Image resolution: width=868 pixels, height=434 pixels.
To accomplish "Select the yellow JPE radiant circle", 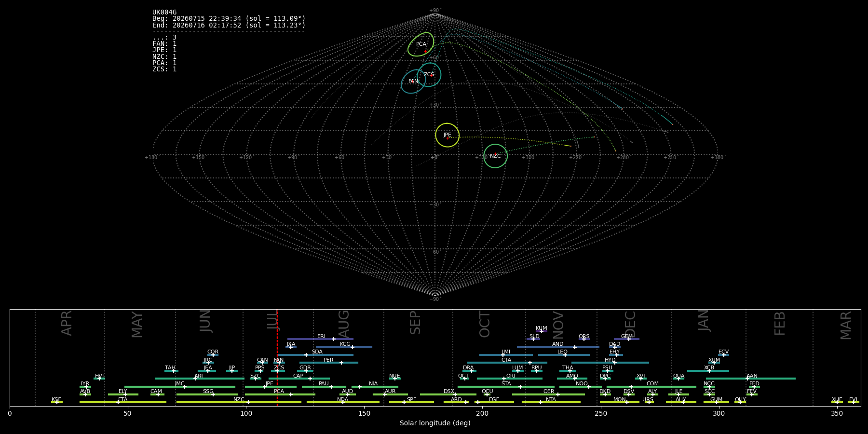I will coord(448,135).
